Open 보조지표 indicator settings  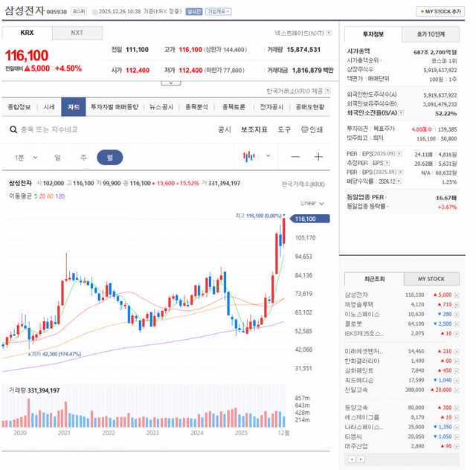254,129
